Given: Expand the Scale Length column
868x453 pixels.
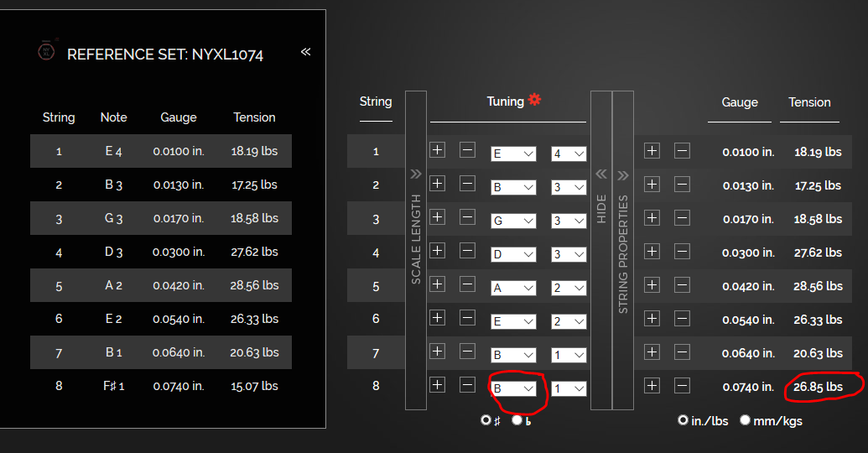Looking at the screenshot, I should (416, 250).
